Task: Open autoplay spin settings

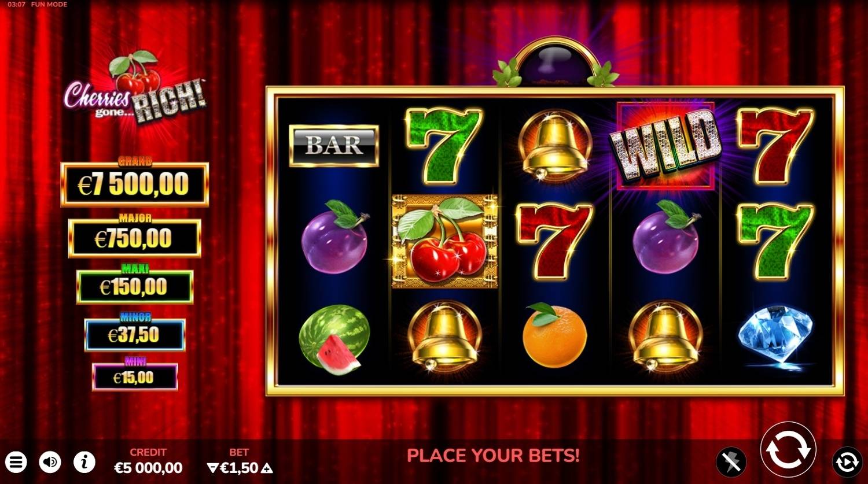Action: tap(847, 462)
